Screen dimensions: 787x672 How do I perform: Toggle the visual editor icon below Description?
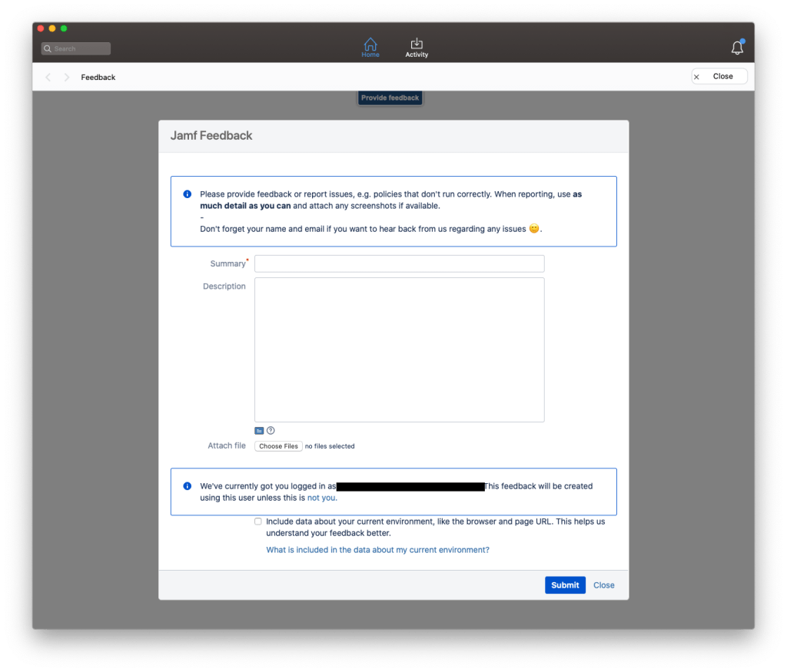[x=259, y=431]
